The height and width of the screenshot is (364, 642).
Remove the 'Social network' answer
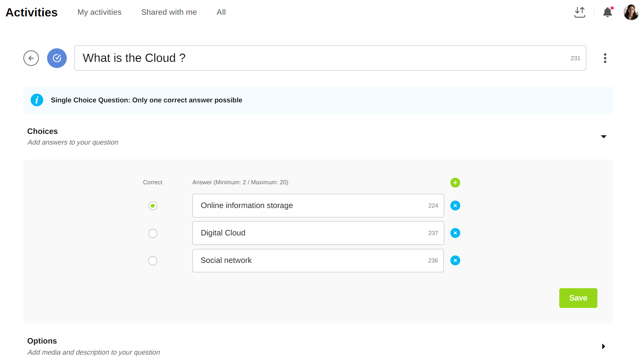[455, 260]
